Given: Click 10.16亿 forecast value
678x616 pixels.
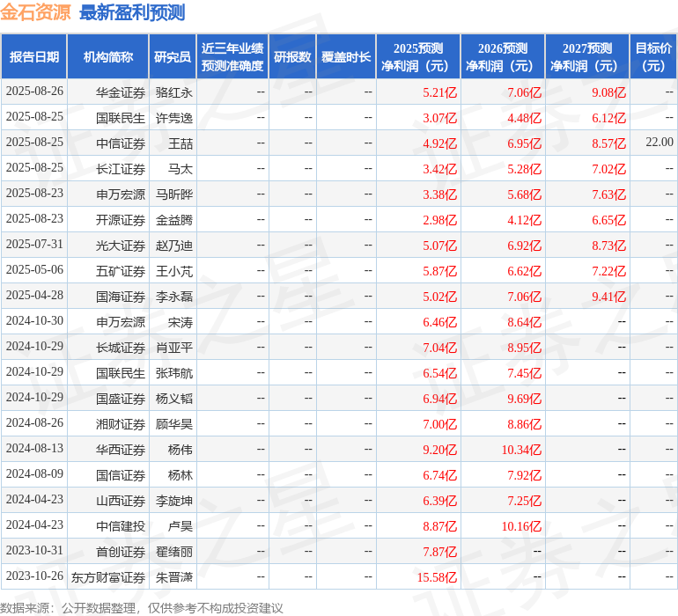Looking at the screenshot, I should [521, 526].
